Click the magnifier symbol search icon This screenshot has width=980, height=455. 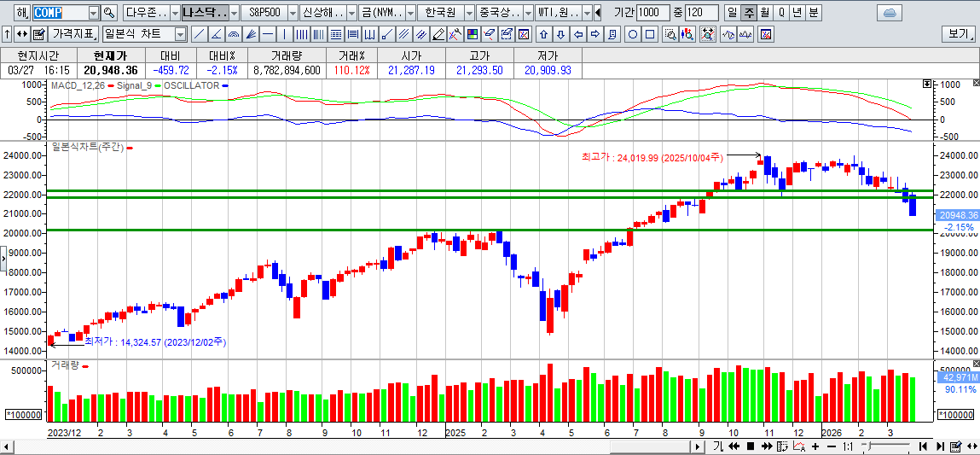[x=108, y=13]
